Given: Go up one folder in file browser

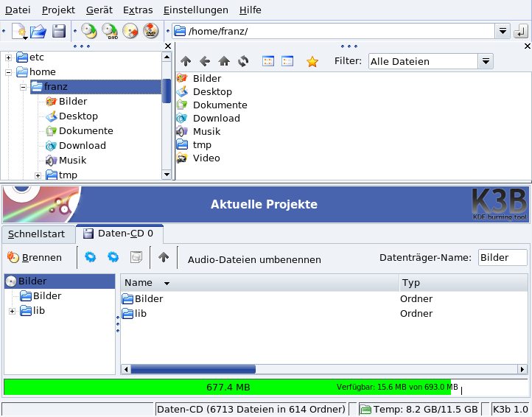Looking at the screenshot, I should coord(186,61).
